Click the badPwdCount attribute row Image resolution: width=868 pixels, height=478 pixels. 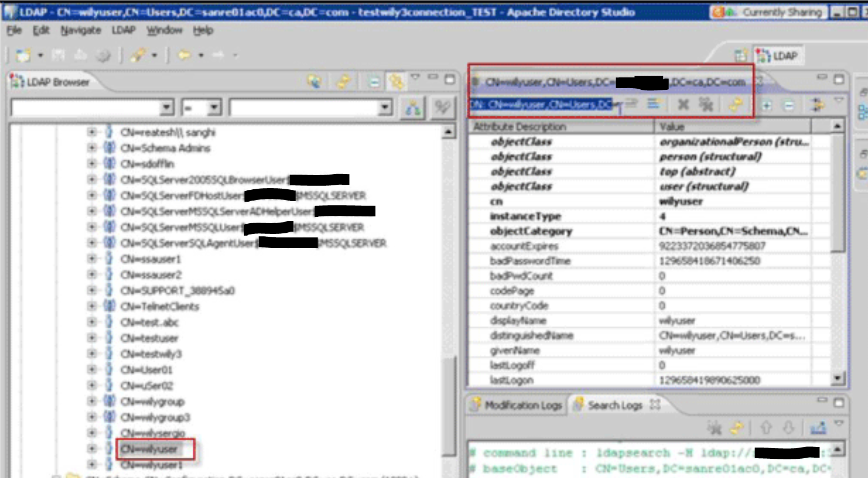pyautogui.click(x=650, y=276)
